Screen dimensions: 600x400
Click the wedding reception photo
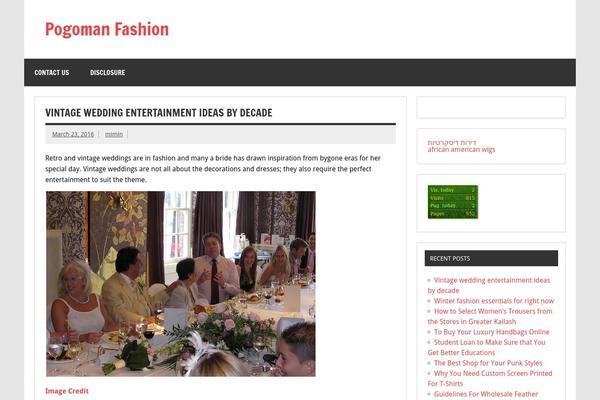[x=181, y=284]
